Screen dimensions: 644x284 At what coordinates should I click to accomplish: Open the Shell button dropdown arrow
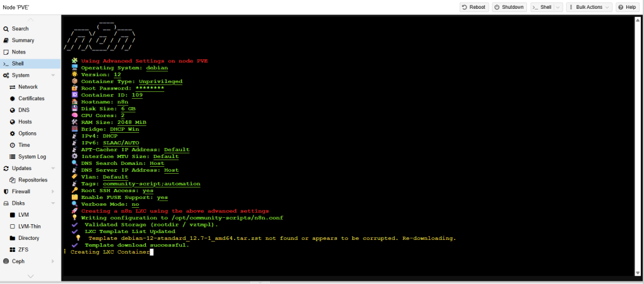coord(558,7)
